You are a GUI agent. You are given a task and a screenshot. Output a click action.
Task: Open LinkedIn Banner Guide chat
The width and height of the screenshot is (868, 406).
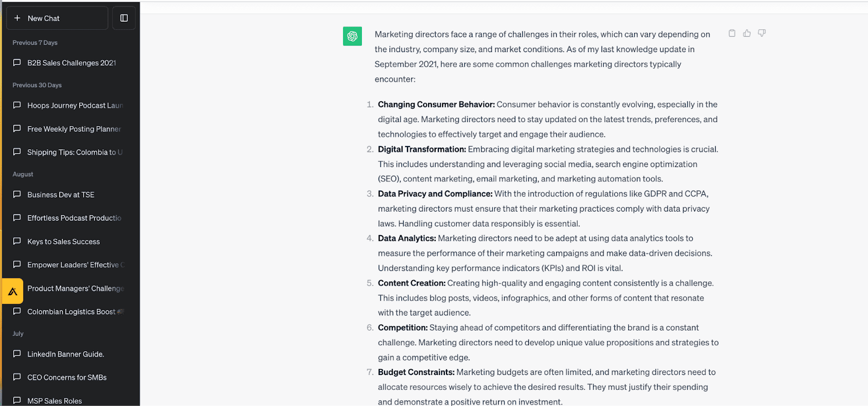tap(66, 354)
